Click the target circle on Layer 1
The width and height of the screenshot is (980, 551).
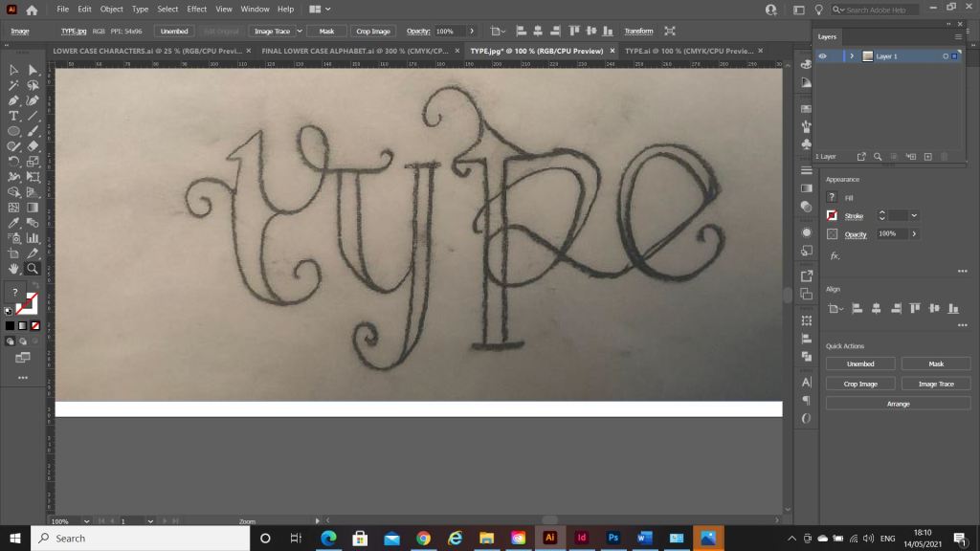pyautogui.click(x=945, y=56)
